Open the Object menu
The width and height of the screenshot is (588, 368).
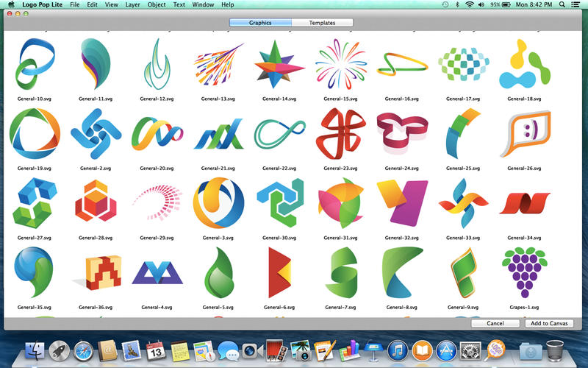coord(157,4)
